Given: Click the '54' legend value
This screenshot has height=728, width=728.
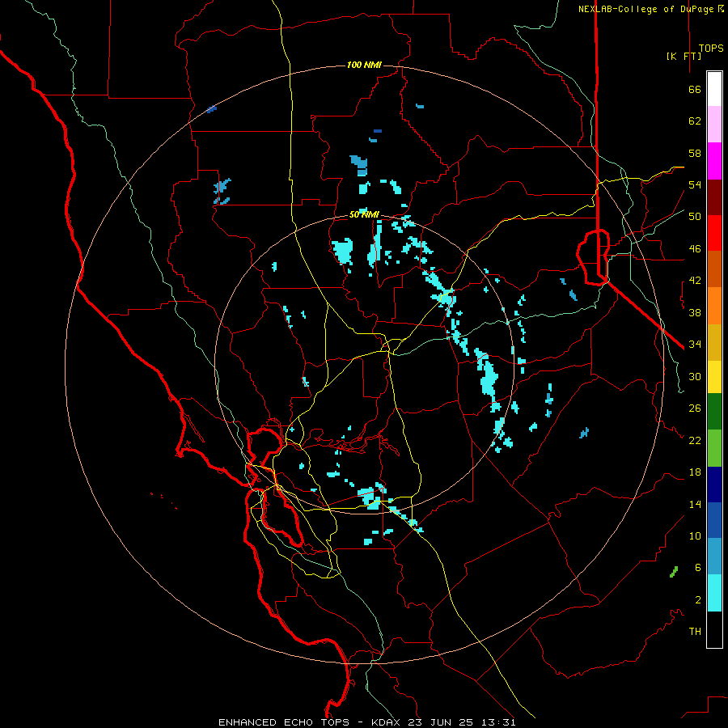Looking at the screenshot, I should 695,184.
